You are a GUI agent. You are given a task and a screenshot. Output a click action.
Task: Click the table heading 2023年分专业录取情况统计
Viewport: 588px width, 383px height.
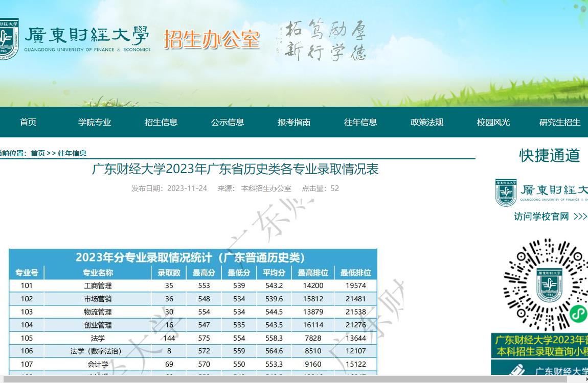(191, 257)
